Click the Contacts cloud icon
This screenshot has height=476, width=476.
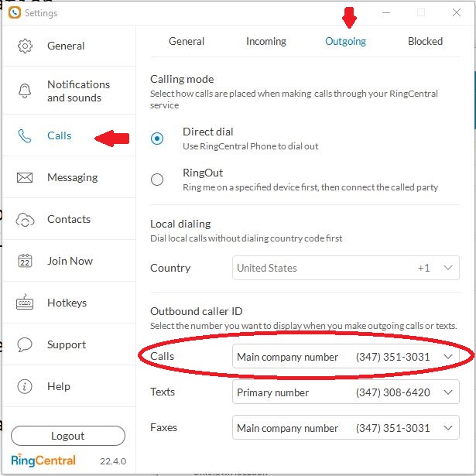click(26, 220)
